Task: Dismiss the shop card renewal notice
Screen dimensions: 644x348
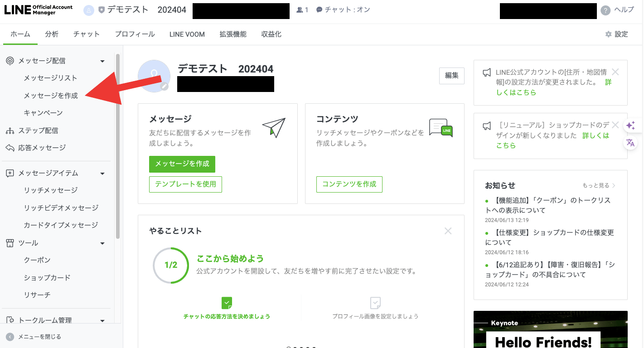Action: click(x=615, y=125)
